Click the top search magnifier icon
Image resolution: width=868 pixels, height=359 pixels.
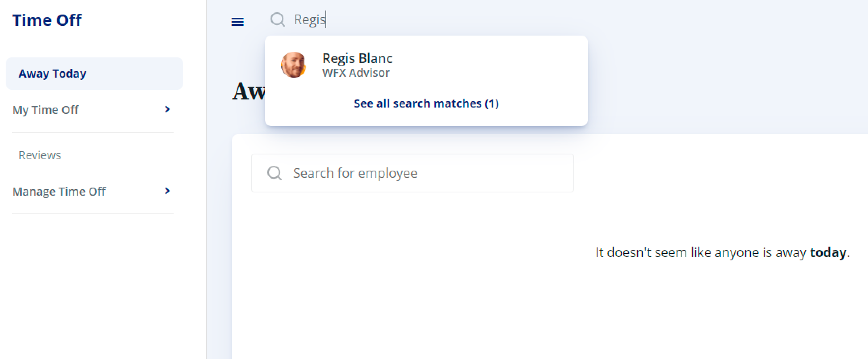pos(277,19)
